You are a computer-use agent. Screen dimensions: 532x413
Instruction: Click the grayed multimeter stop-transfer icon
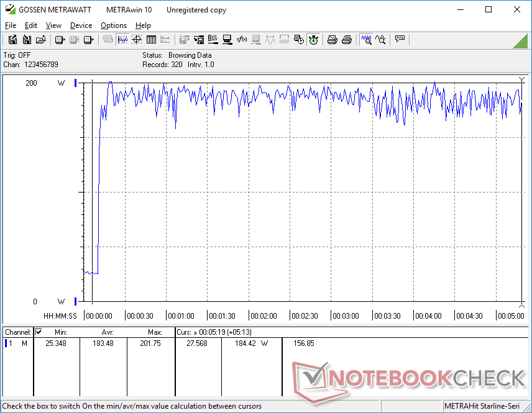pos(75,40)
